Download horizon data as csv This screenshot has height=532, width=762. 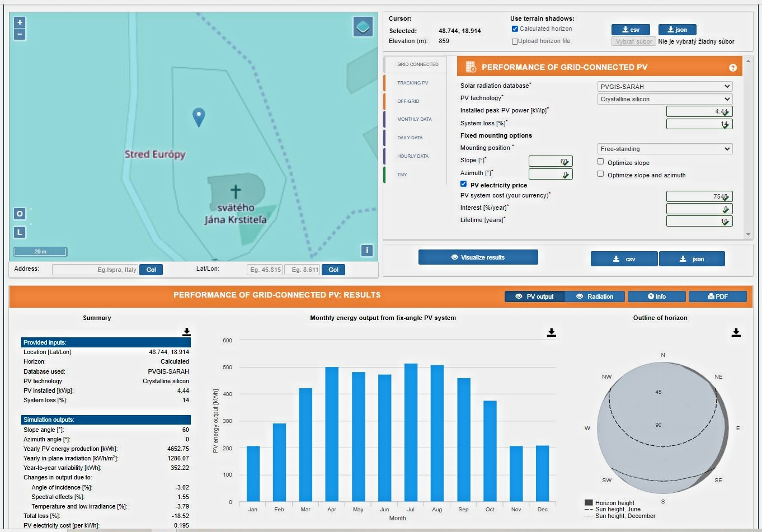631,30
